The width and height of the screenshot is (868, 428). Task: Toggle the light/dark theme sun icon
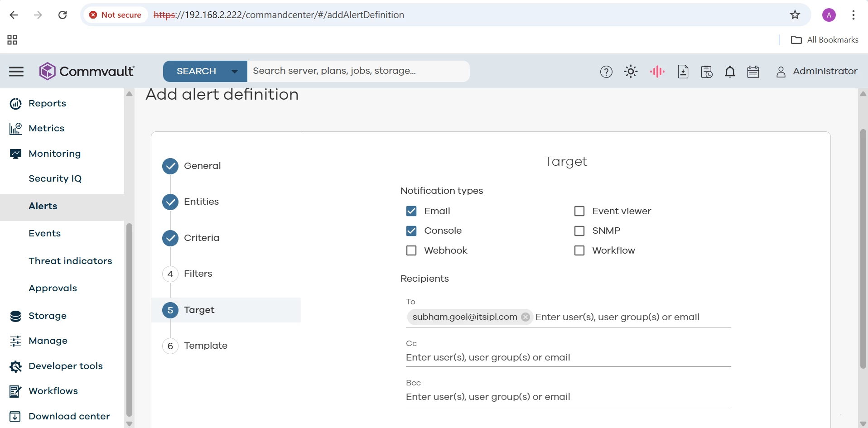pos(631,72)
